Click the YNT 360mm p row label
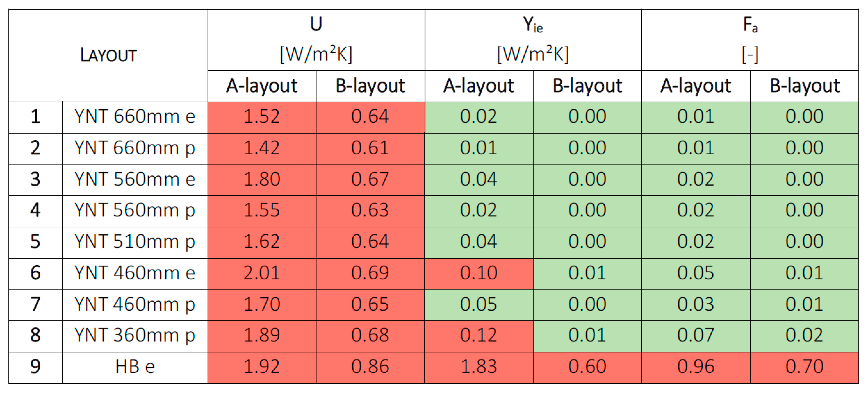The height and width of the screenshot is (396, 868). [135, 335]
